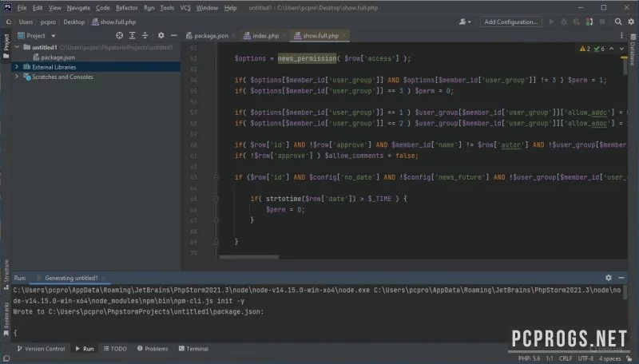Click the Search Everywhere magnifier icon
This screenshot has height=364, width=639.
click(x=618, y=22)
